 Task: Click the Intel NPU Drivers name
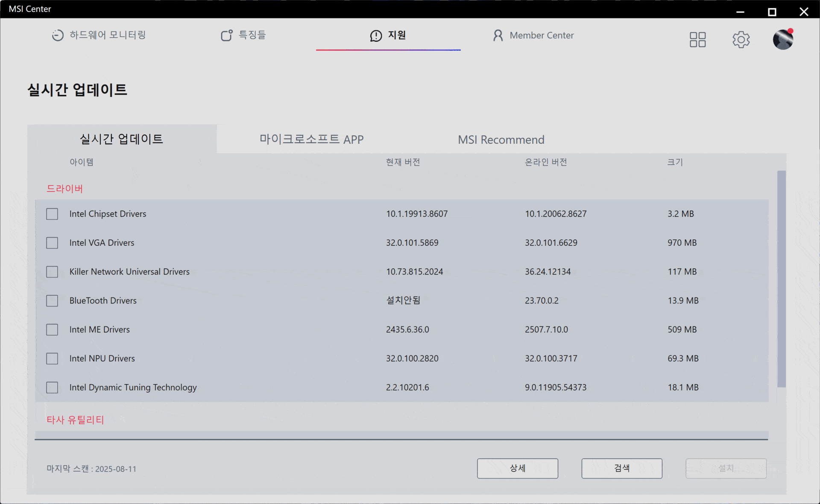click(x=102, y=358)
